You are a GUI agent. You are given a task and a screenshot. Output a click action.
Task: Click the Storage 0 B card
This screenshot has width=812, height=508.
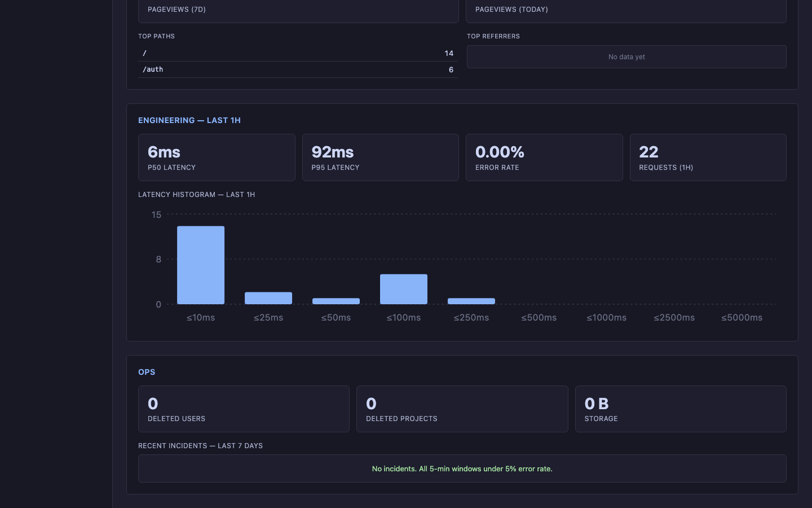coord(681,409)
